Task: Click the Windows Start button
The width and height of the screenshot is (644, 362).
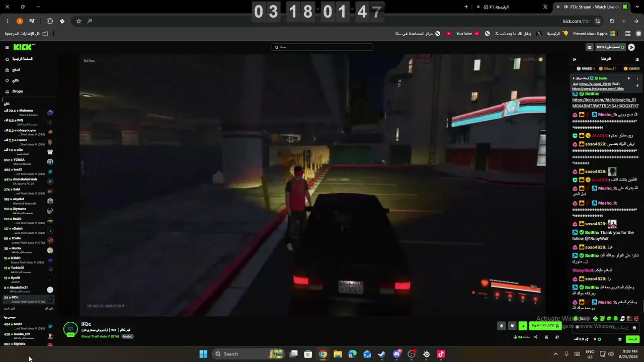Action: click(x=203, y=354)
